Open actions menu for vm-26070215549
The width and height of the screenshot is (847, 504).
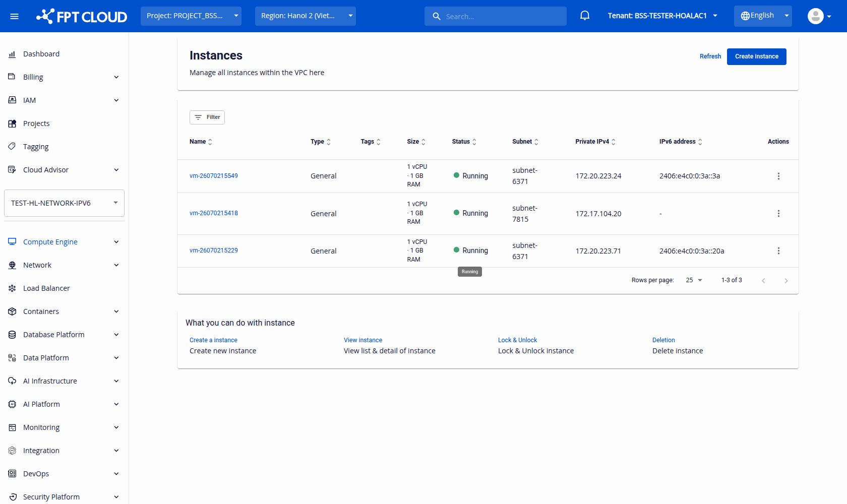(778, 176)
